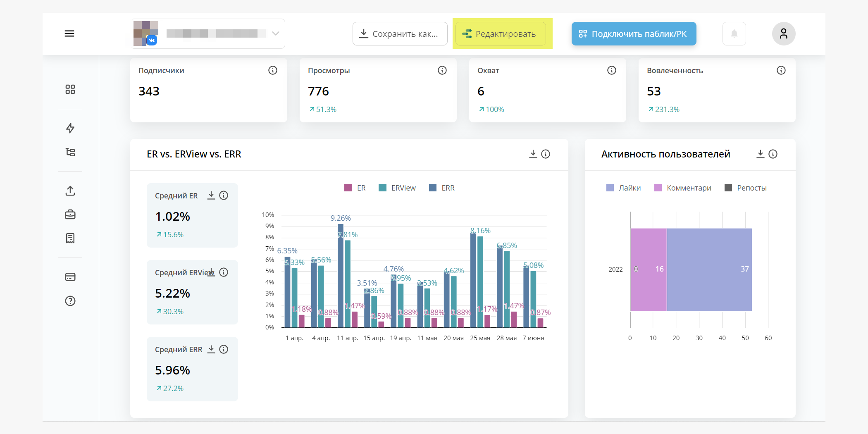Click the notification bell icon
The width and height of the screenshot is (868, 434).
click(x=734, y=33)
